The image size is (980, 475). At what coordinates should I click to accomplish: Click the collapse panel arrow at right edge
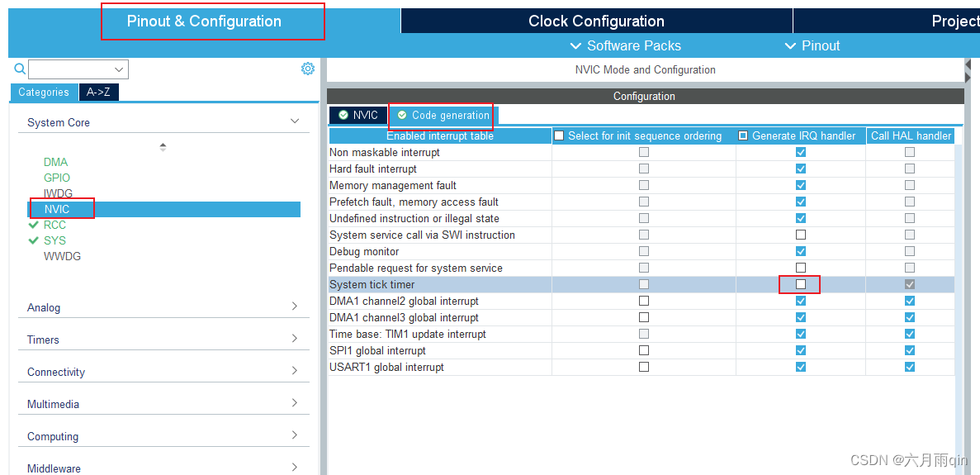[968, 64]
